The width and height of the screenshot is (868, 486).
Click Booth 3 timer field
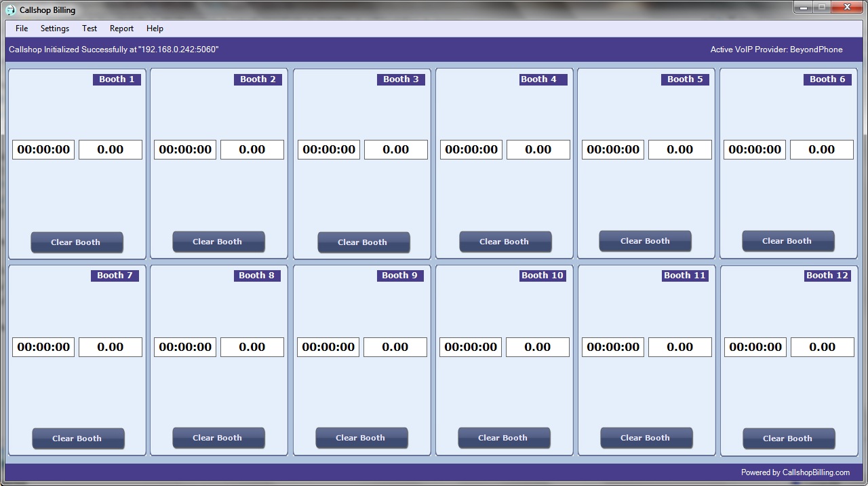coord(329,149)
